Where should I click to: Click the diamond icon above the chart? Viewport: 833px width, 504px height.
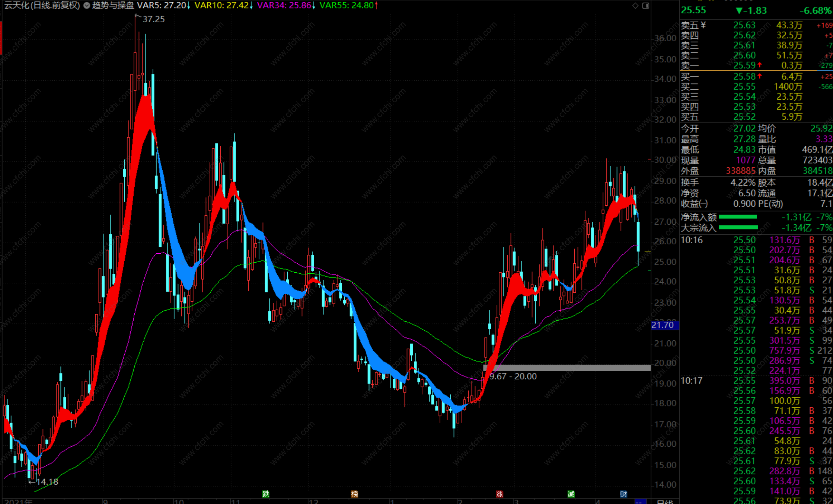(x=635, y=5)
